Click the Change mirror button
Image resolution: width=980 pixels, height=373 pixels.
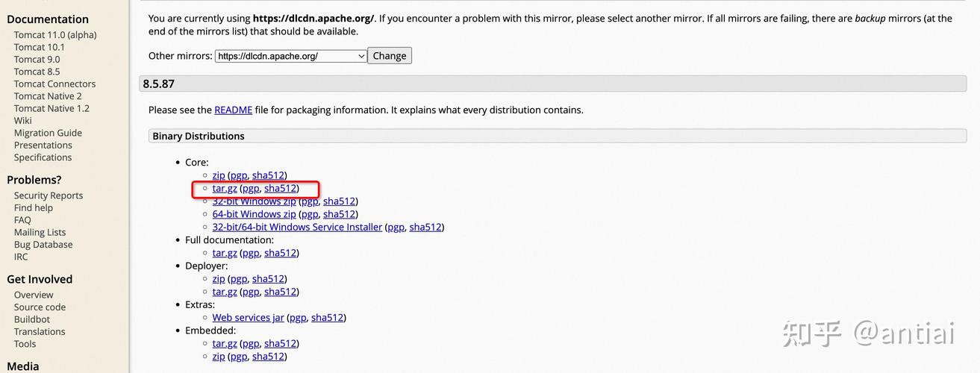coord(390,56)
